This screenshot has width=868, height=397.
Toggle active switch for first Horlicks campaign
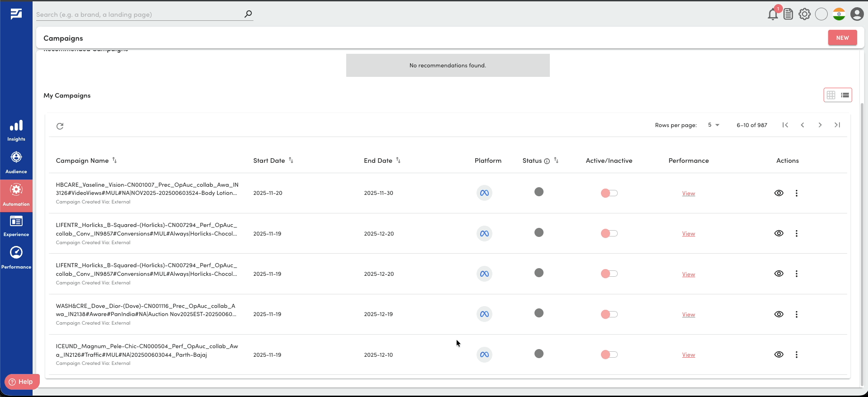point(609,233)
